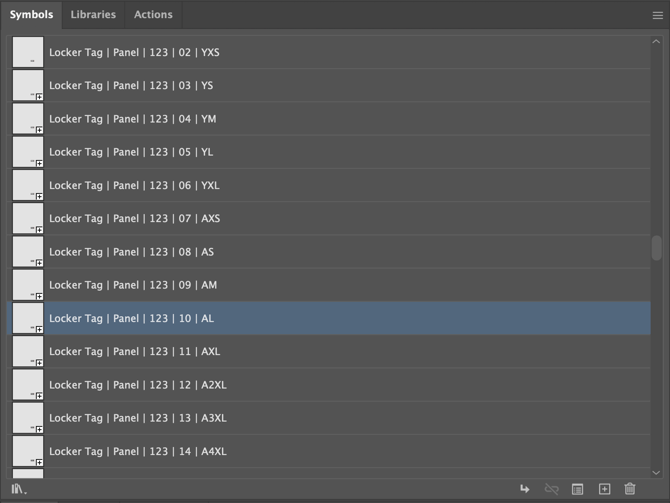The height and width of the screenshot is (503, 670).
Task: Click the scrollbar up arrow
Action: click(x=657, y=42)
